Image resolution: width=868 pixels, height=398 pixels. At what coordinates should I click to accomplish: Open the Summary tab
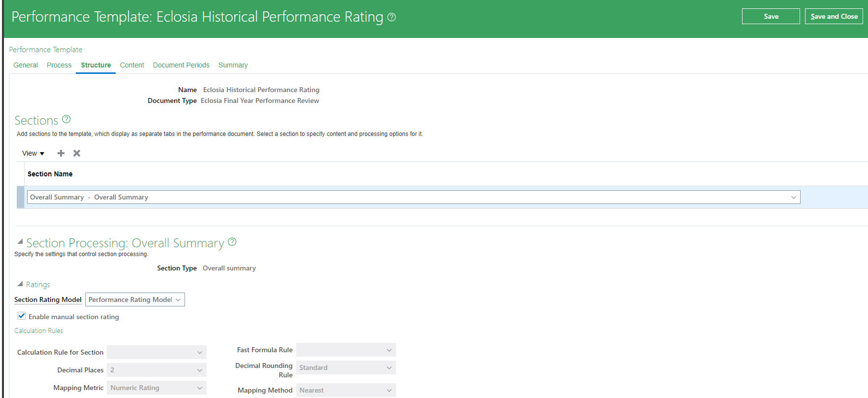[233, 65]
